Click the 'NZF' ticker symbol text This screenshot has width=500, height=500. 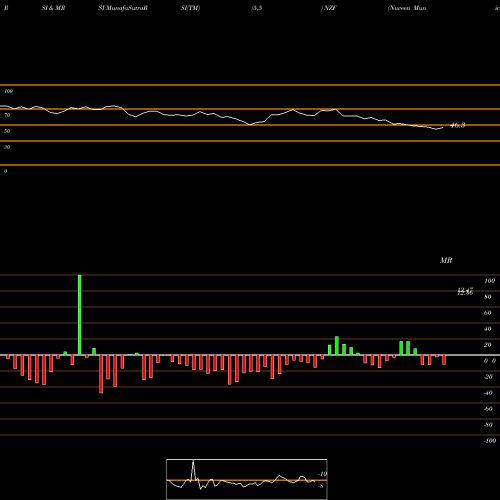point(330,8)
